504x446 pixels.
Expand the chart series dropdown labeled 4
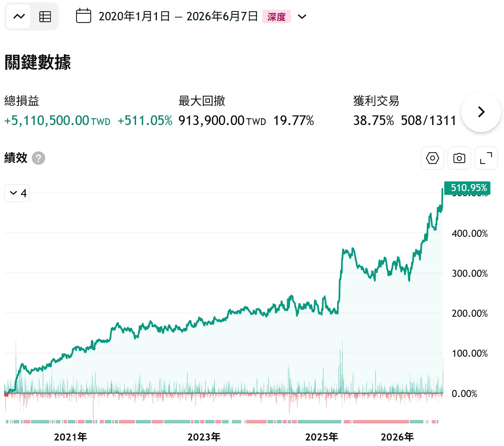[17, 193]
